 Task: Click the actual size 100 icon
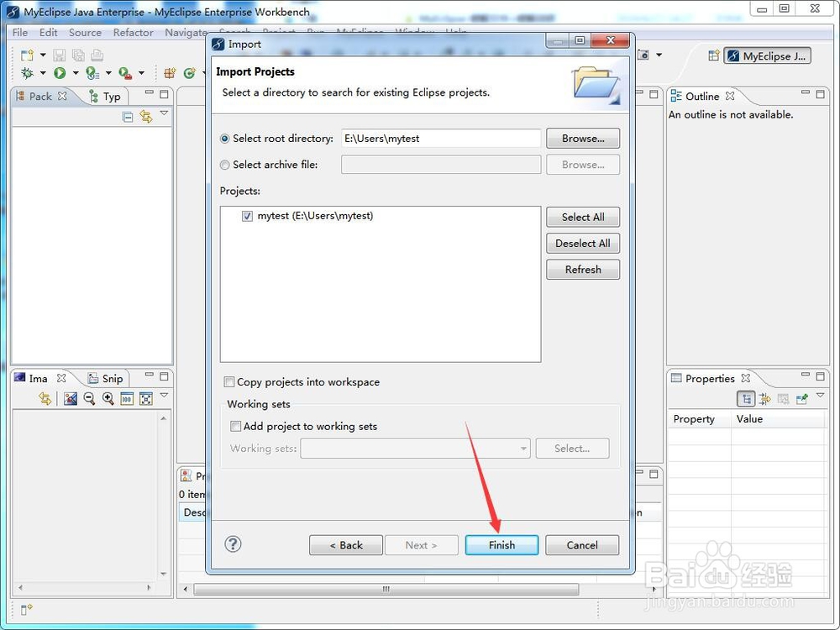tap(127, 398)
